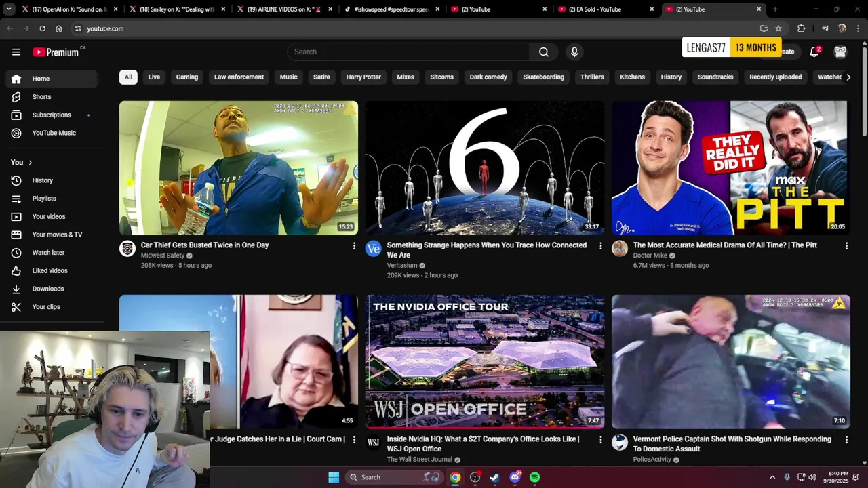Filter feed by Live chip
868x488 pixels.
154,77
